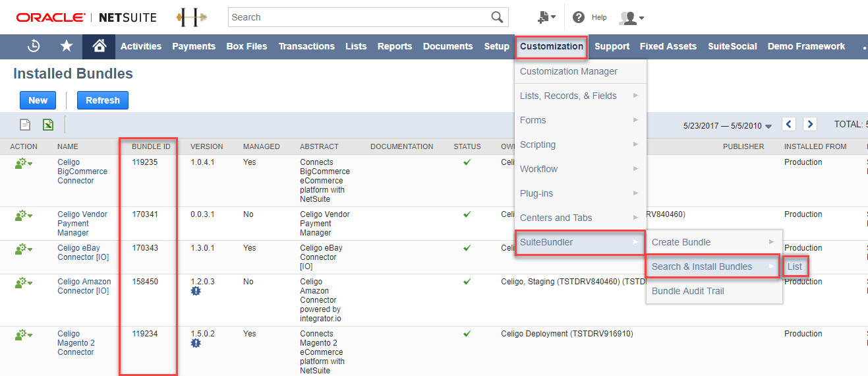Open action gear for Celigo Amazon Connector

coord(24,282)
